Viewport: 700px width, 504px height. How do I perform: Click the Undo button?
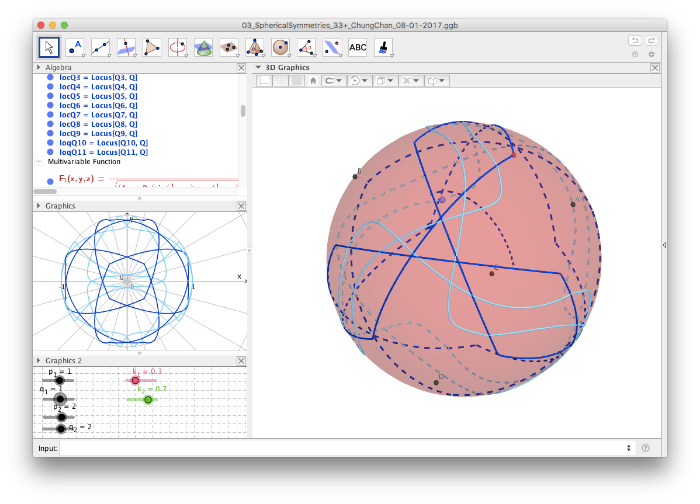tap(635, 41)
